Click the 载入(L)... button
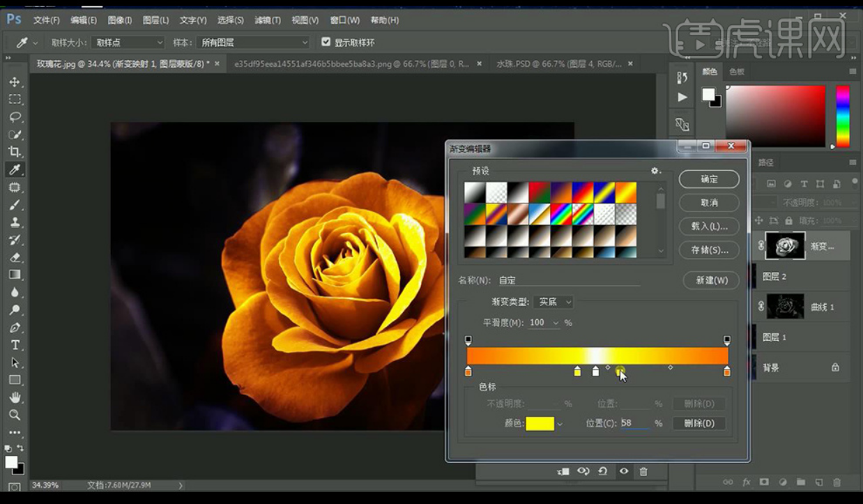863x504 pixels. pyautogui.click(x=709, y=227)
